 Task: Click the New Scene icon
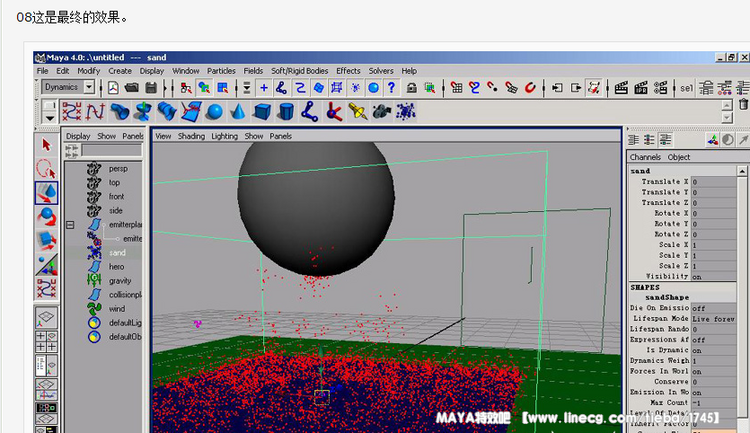[x=113, y=88]
